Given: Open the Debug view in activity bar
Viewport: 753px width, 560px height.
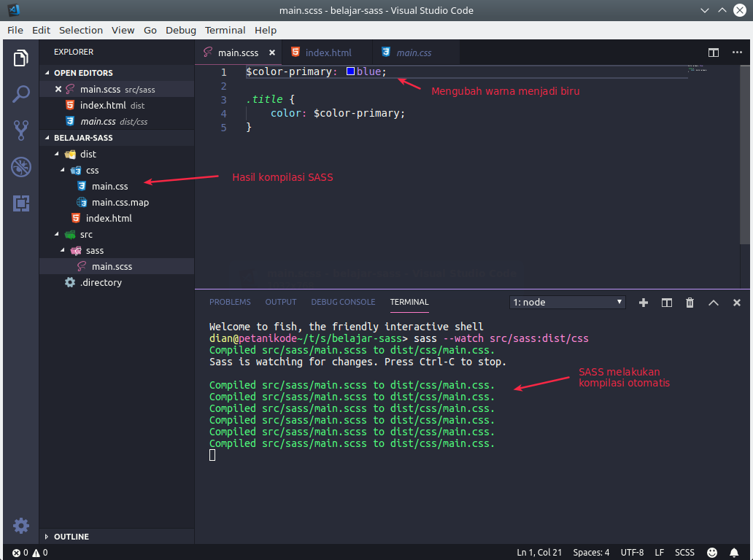Looking at the screenshot, I should pos(21,167).
